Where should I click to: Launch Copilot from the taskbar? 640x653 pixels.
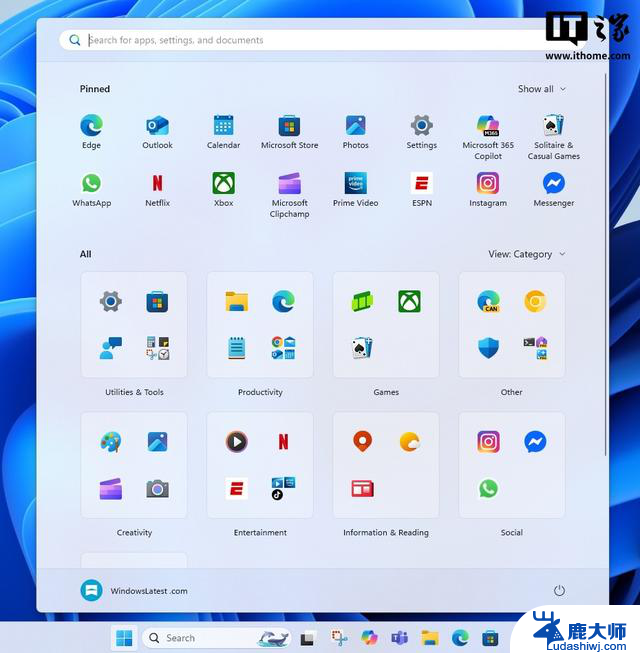(x=369, y=638)
